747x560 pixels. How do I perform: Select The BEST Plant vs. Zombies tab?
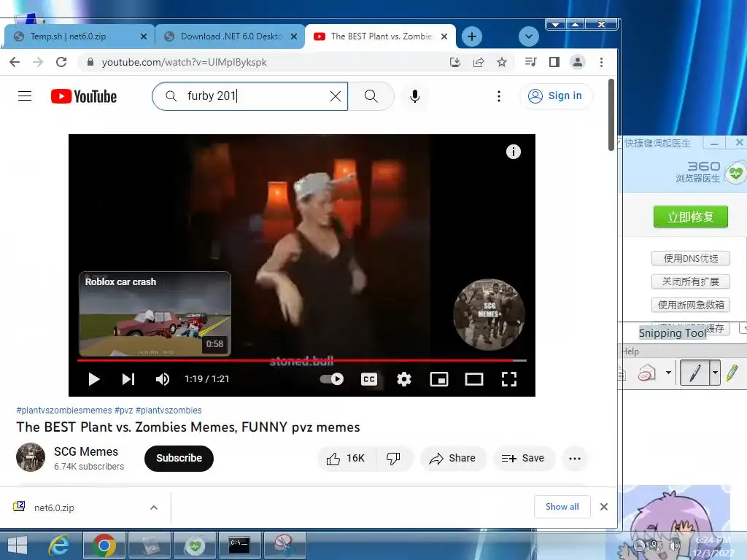[381, 36]
